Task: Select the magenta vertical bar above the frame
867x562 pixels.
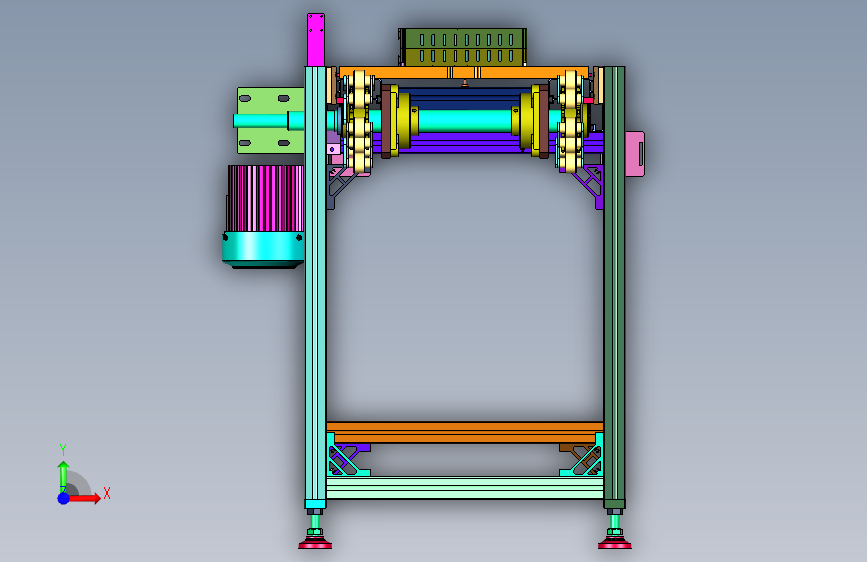Action: coord(316,40)
